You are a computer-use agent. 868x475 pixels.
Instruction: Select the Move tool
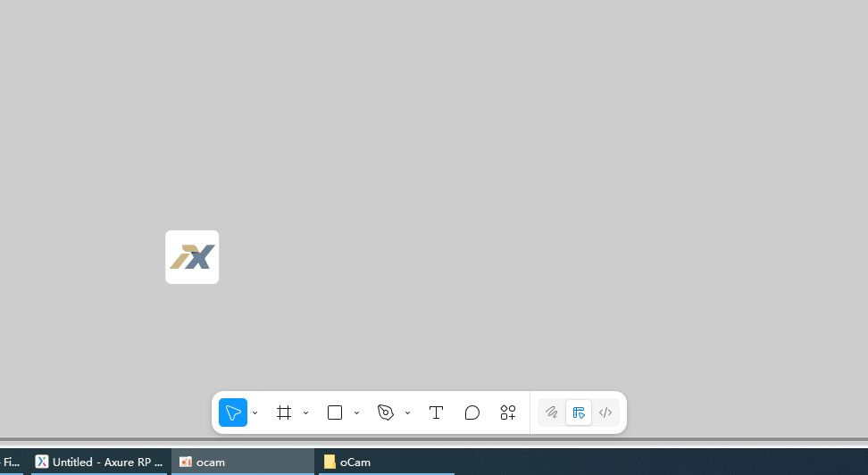pyautogui.click(x=233, y=412)
